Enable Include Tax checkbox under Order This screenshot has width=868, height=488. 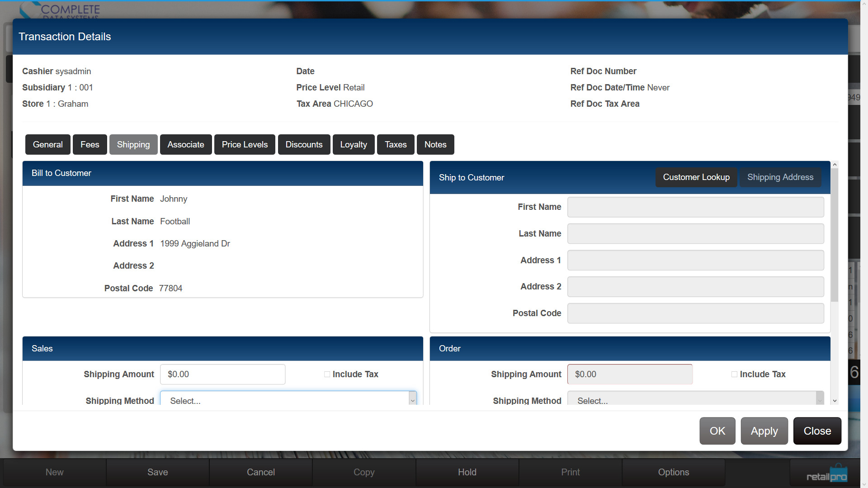pyautogui.click(x=734, y=374)
